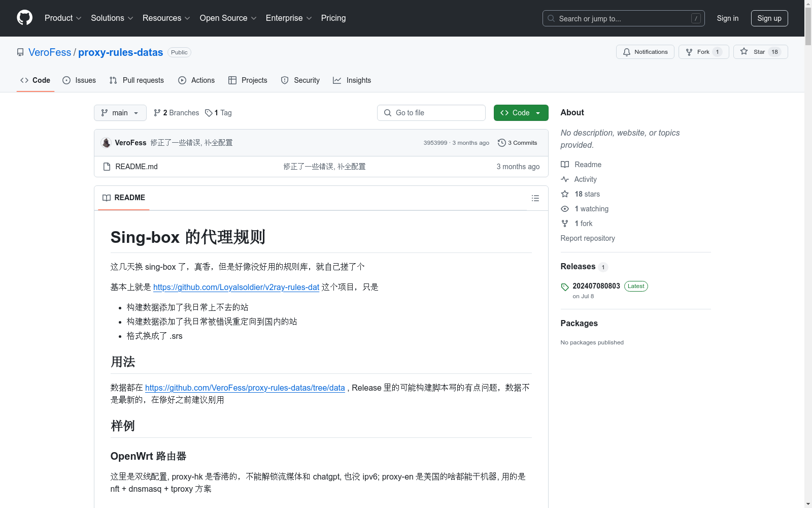
Task: Open the README outline icon
Action: [535, 198]
